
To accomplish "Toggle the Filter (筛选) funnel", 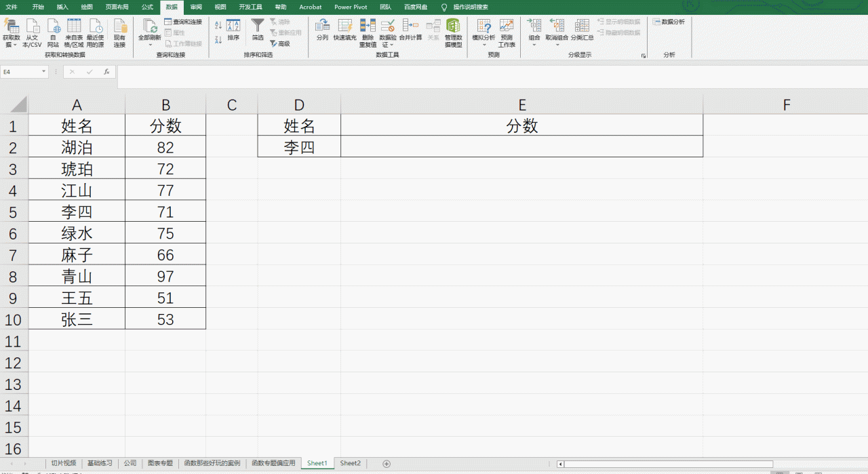I will pyautogui.click(x=258, y=30).
